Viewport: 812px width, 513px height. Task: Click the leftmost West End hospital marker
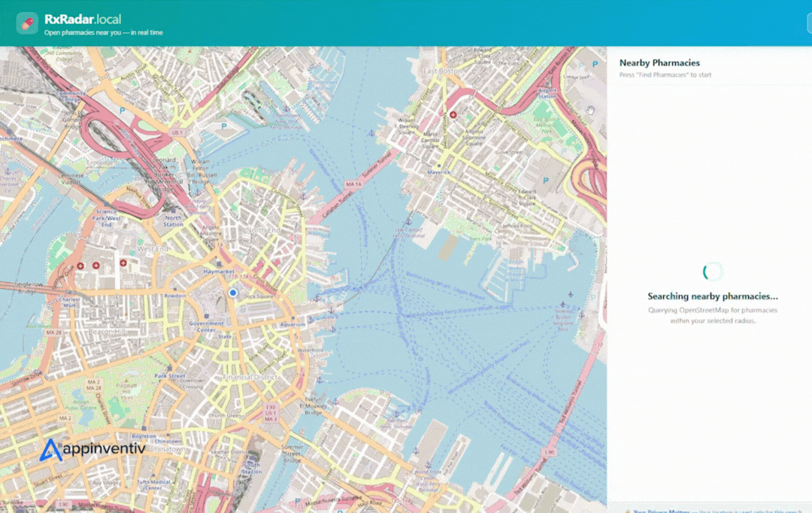point(80,266)
